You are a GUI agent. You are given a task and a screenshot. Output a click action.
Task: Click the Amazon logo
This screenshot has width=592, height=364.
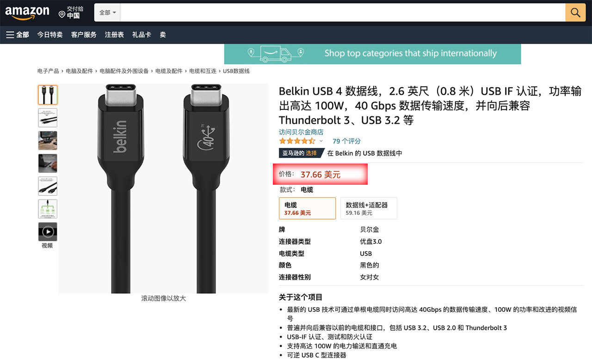(x=27, y=13)
